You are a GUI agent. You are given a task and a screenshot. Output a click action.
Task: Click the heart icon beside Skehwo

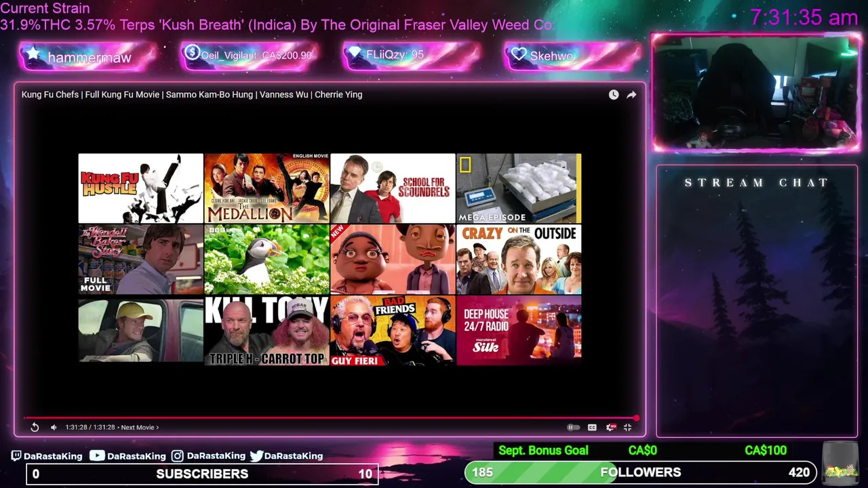pos(519,54)
